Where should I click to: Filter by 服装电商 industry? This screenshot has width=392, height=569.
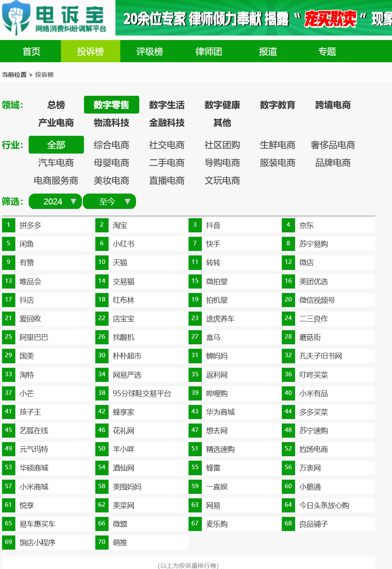coord(278,163)
